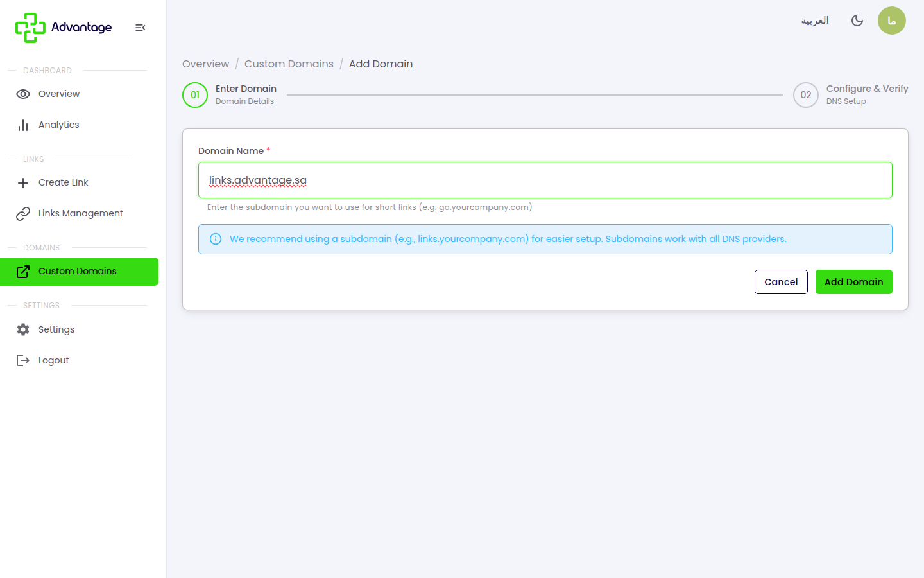Image resolution: width=924 pixels, height=578 pixels.
Task: Open Settings from the sidebar
Action: [79, 329]
